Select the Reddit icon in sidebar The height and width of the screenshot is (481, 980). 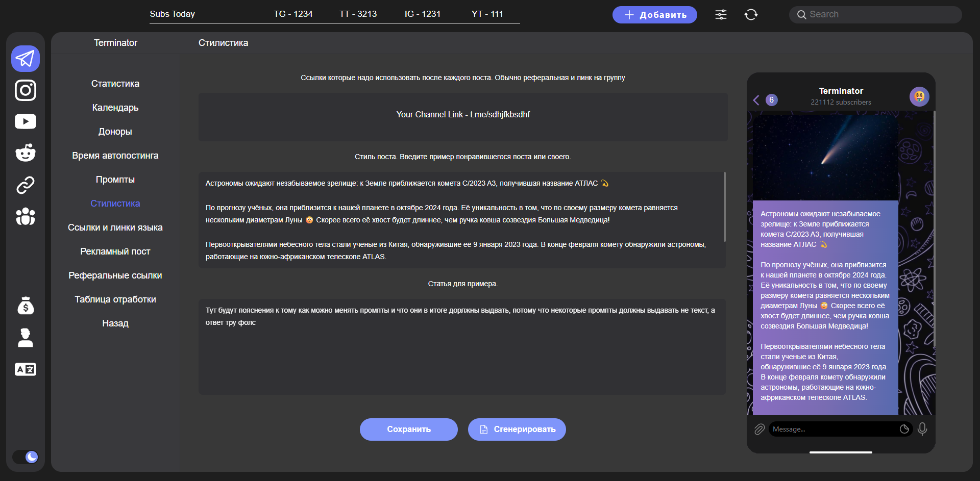pyautogui.click(x=26, y=153)
